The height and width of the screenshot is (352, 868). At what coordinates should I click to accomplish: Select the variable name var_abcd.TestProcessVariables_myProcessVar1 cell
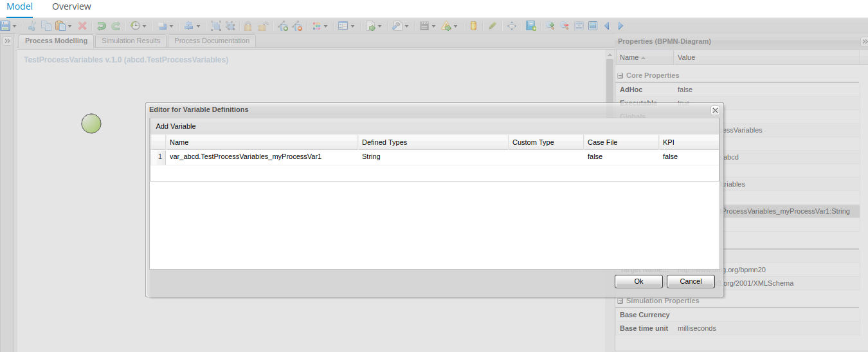262,157
